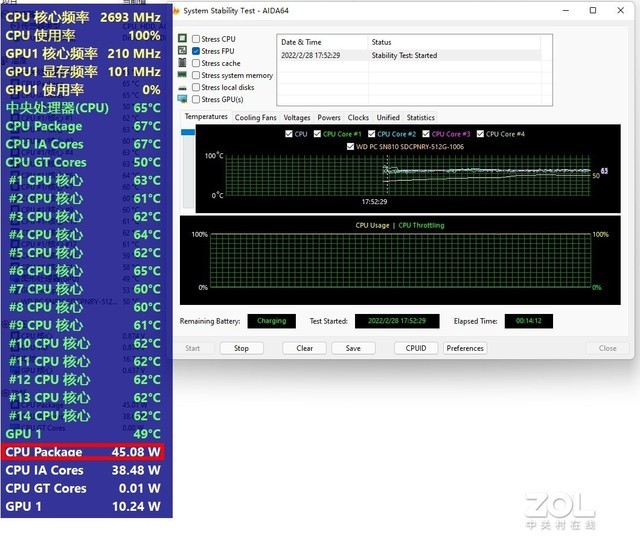Screen dimensions: 640x541
Task: Open the Statistics tab
Action: [x=420, y=118]
